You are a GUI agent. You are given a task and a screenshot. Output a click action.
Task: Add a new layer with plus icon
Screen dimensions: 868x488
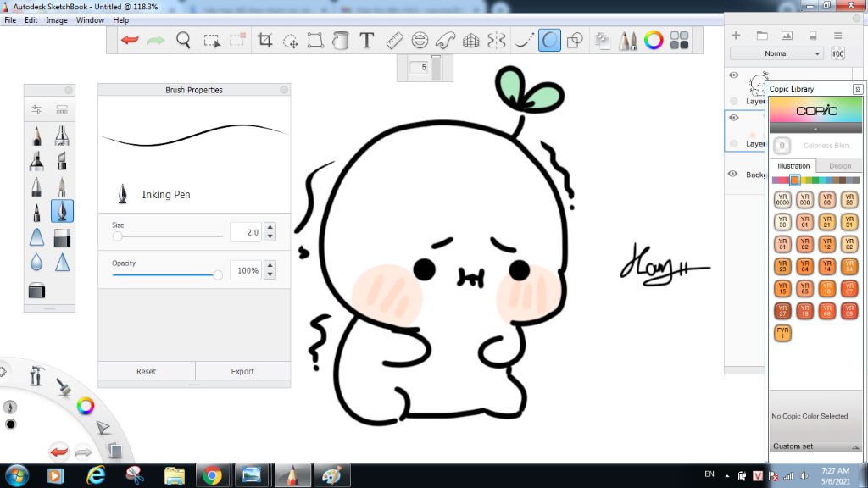point(736,36)
